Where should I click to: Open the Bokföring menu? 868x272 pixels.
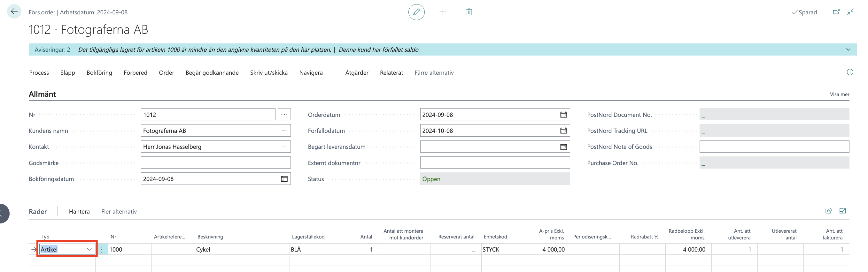tap(99, 73)
